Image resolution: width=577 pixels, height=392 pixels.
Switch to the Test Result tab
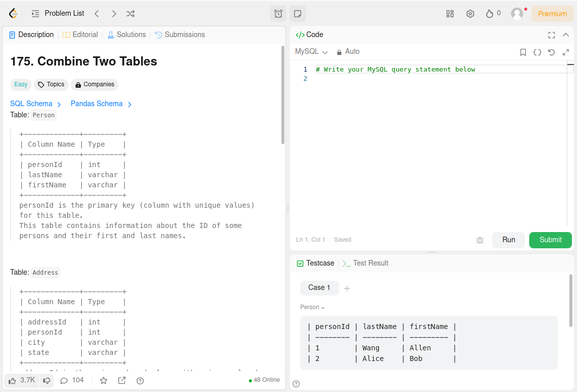[x=365, y=264]
